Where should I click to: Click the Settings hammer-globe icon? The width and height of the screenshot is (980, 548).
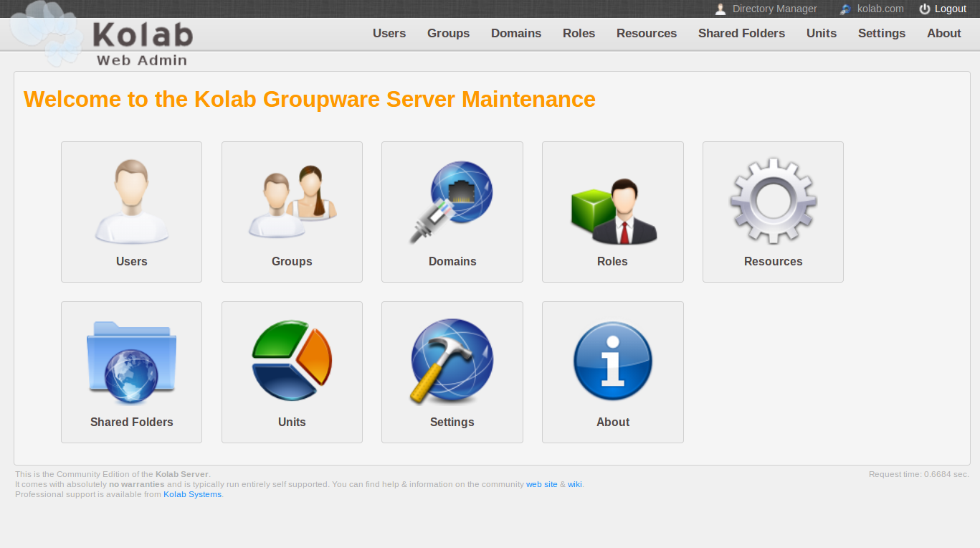[452, 362]
